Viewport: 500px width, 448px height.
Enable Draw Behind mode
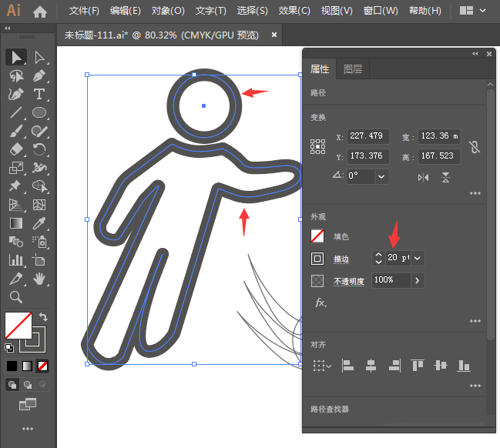click(x=28, y=385)
